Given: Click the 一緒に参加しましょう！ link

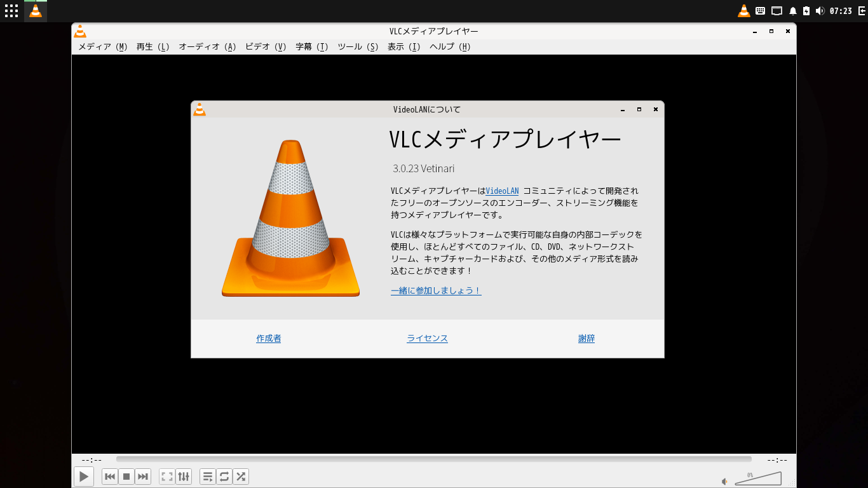Looking at the screenshot, I should (x=436, y=291).
